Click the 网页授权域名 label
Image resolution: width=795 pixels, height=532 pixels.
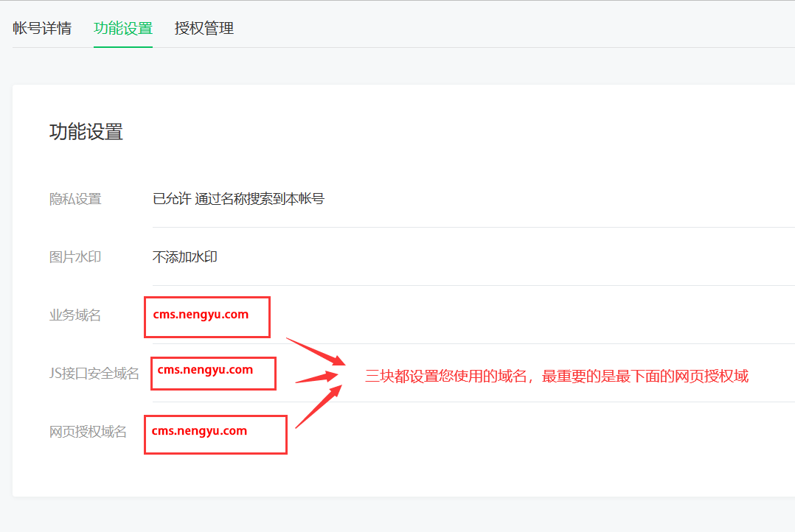(x=88, y=432)
